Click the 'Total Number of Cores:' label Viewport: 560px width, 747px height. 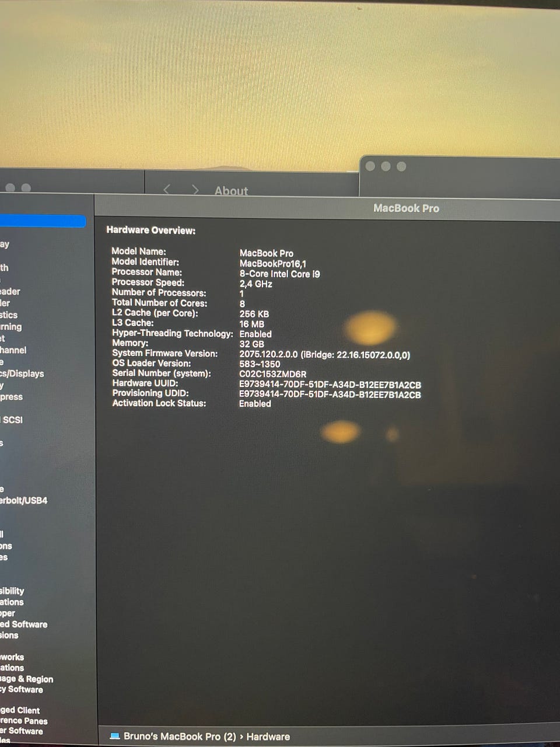click(x=160, y=303)
